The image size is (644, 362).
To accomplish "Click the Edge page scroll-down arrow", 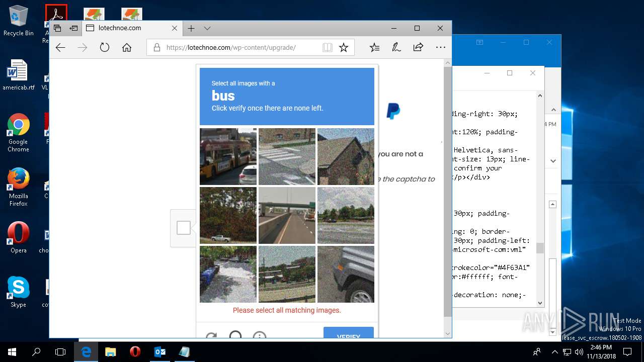I will tap(448, 334).
